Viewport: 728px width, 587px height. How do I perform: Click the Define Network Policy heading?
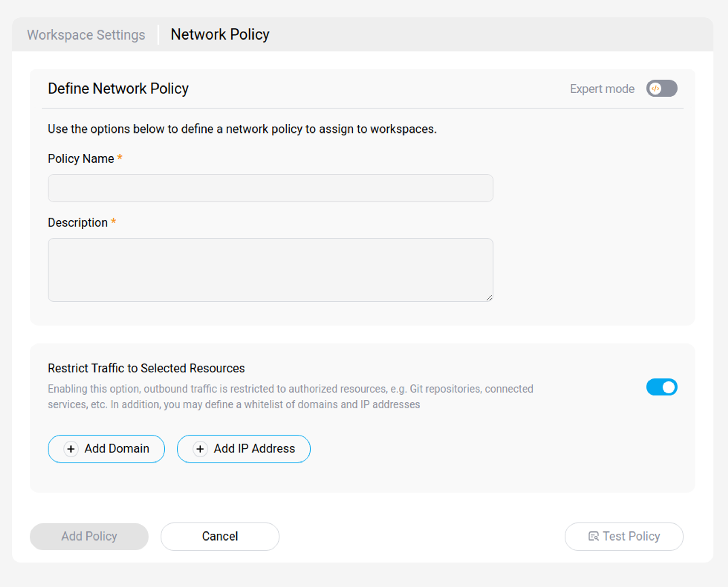118,88
